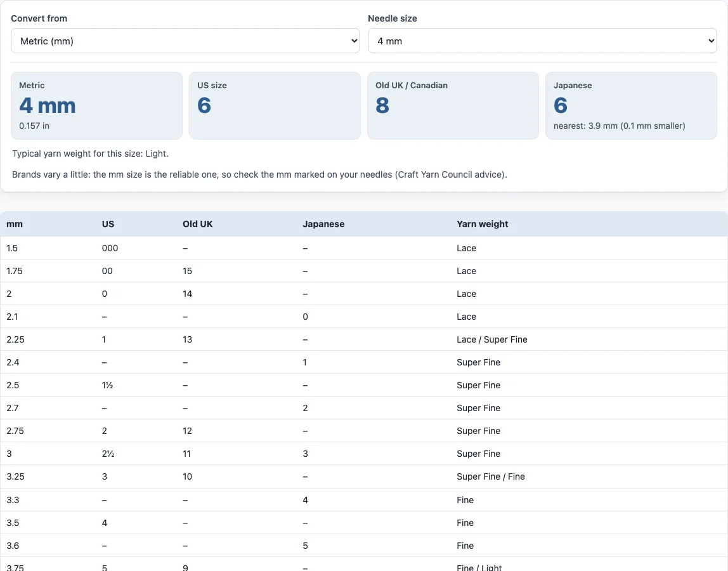
Task: Click the "3.5" mm cell
Action: pyautogui.click(x=13, y=523)
